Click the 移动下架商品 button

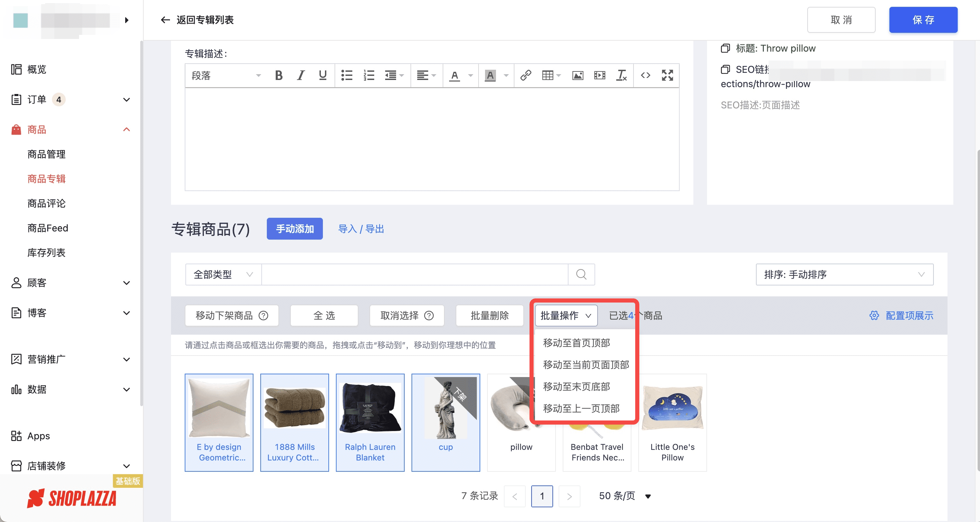[x=232, y=316]
